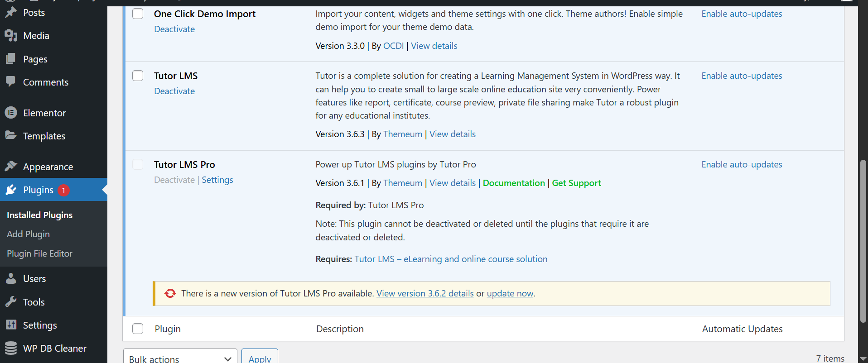Click the Posts pushpin icon

pos(11,12)
